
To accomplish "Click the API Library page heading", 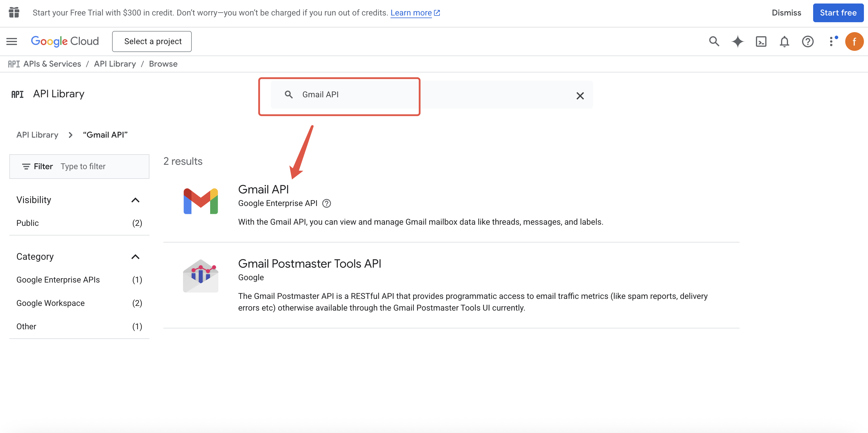I will click(x=59, y=94).
